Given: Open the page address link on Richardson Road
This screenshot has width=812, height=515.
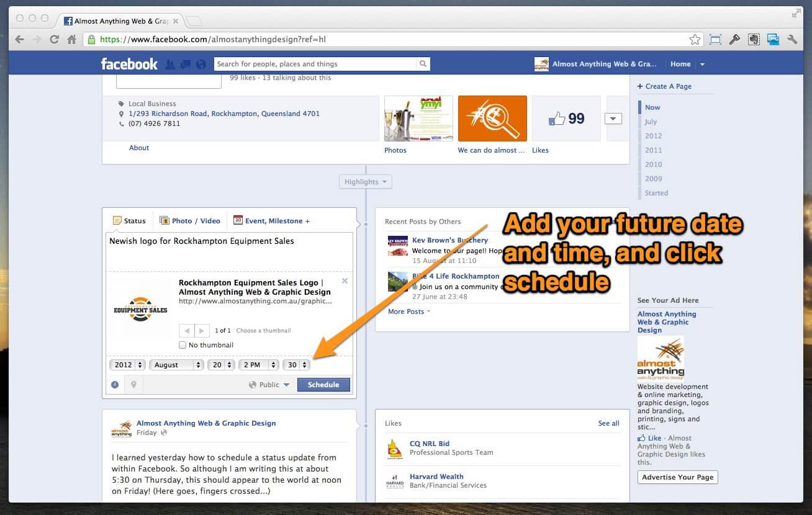Looking at the screenshot, I should pos(224,114).
